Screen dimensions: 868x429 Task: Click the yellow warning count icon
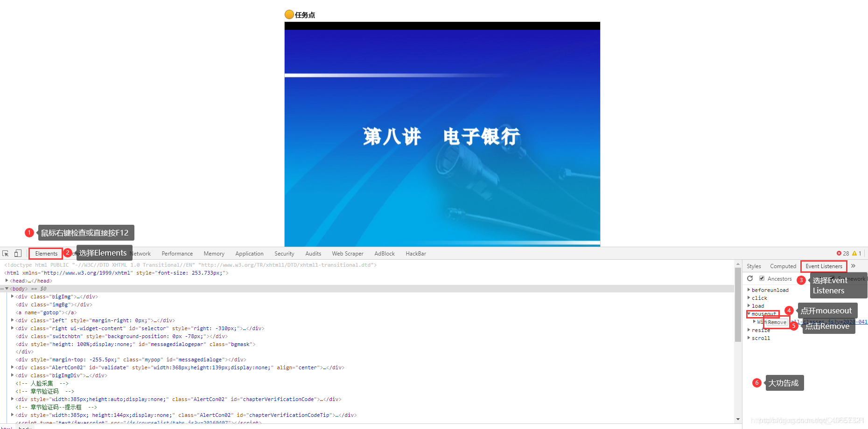pyautogui.click(x=854, y=253)
